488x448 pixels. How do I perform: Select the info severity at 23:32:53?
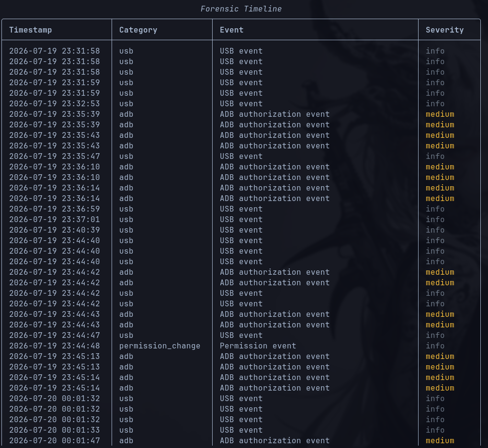(x=435, y=103)
